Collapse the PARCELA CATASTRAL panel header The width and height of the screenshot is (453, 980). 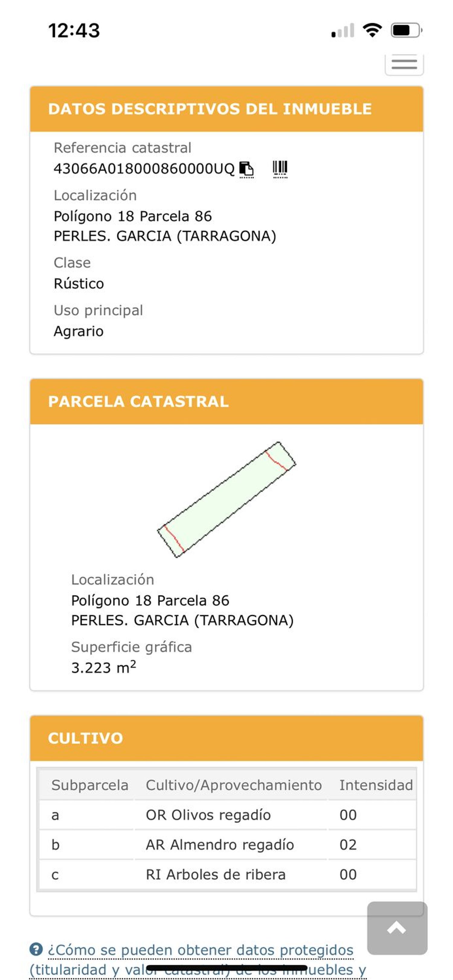pyautogui.click(x=226, y=401)
